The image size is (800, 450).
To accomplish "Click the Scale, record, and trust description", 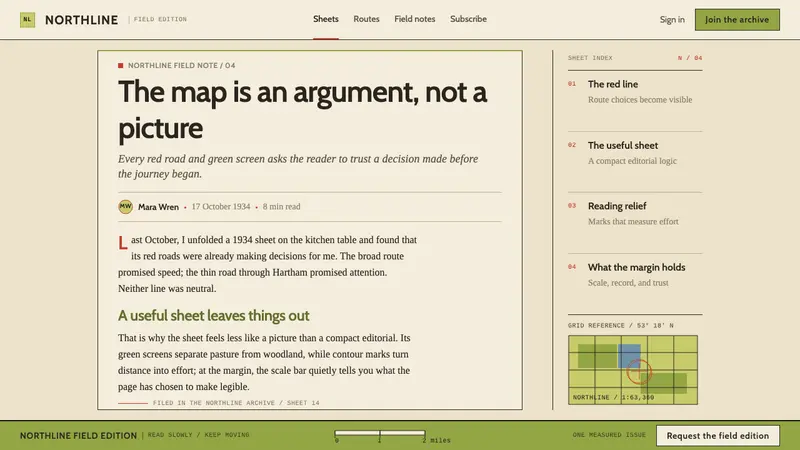I will 628,283.
